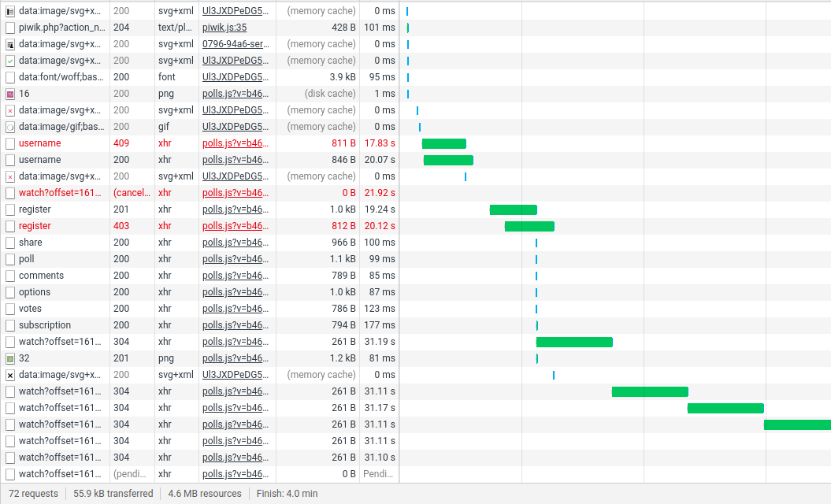Click the file icon of the poll request

tap(10, 259)
